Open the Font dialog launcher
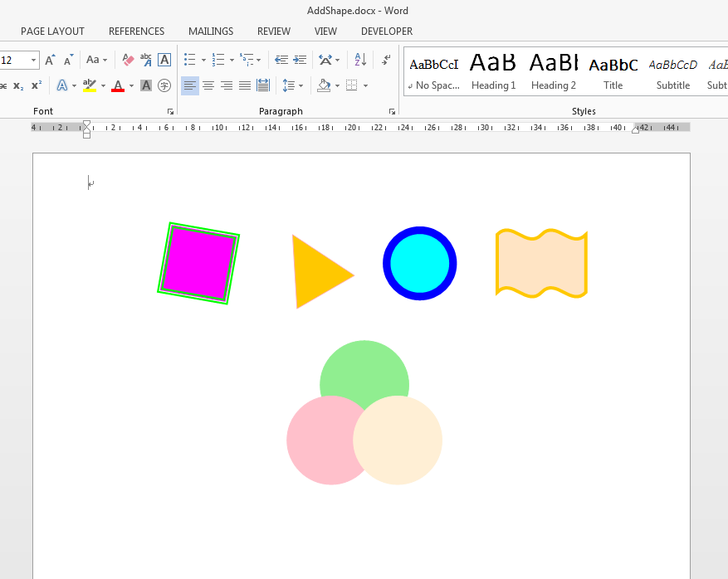The height and width of the screenshot is (579, 728). point(170,112)
